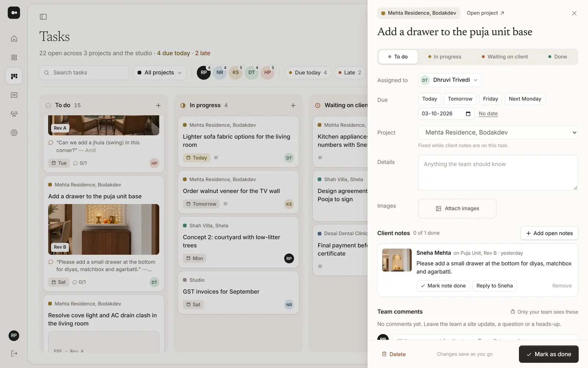Toggle the Due today filter
The image size is (588, 368).
coord(308,72)
